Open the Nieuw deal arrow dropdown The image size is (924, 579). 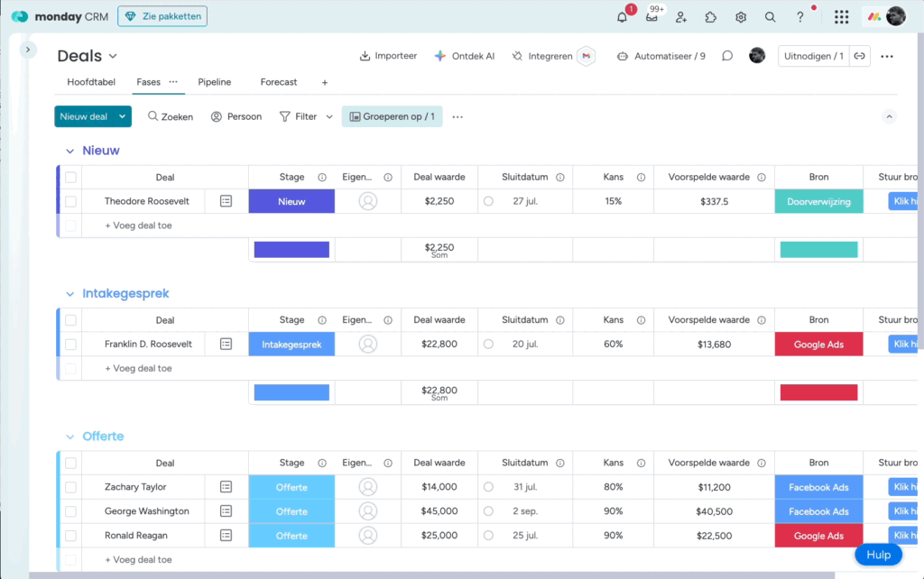point(122,116)
